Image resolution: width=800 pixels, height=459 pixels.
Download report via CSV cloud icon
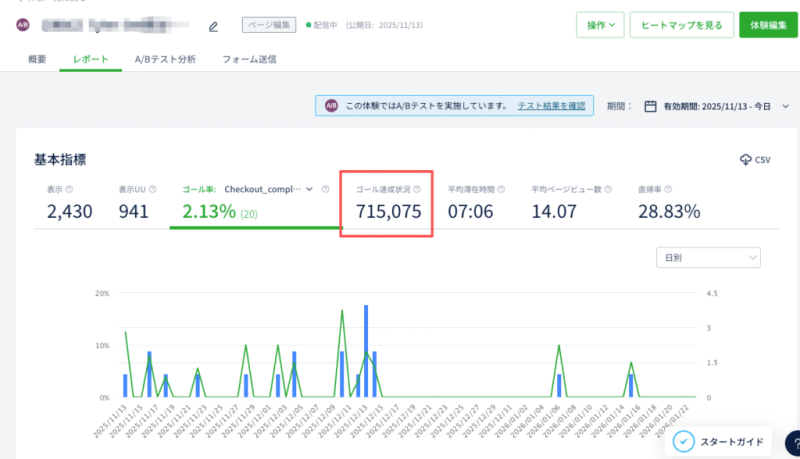pyautogui.click(x=754, y=160)
